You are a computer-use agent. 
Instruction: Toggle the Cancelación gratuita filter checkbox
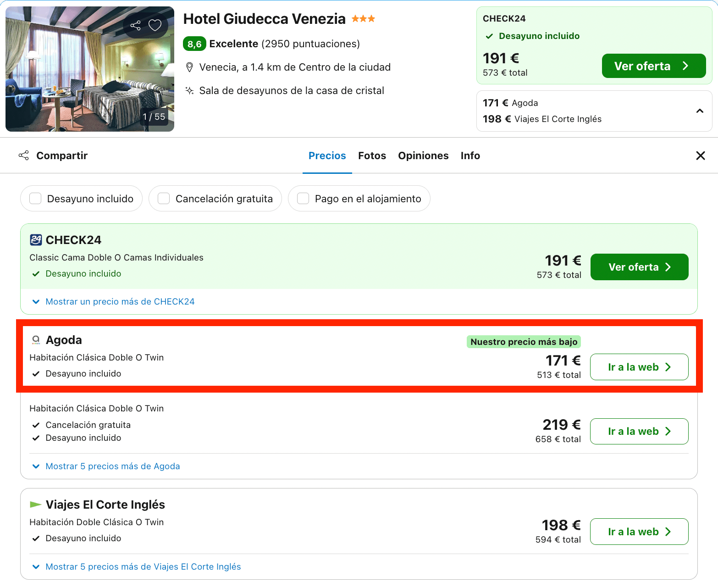(164, 199)
